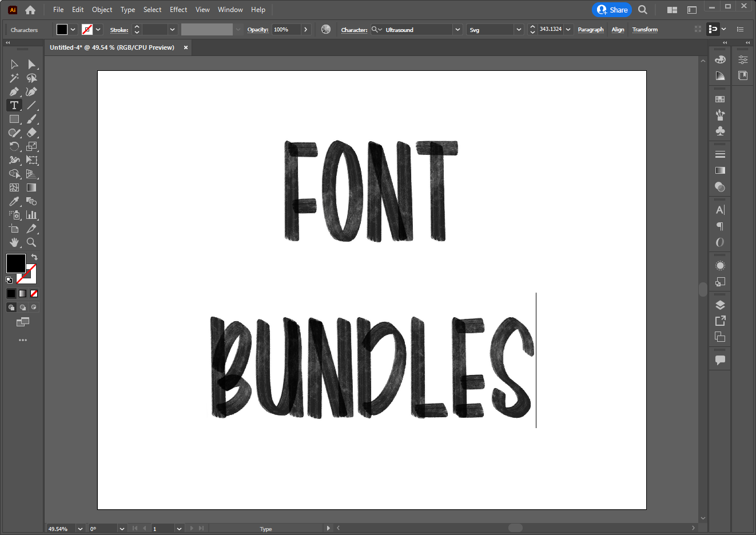Choose the Artboard tool
The image size is (756, 535).
[x=14, y=229]
